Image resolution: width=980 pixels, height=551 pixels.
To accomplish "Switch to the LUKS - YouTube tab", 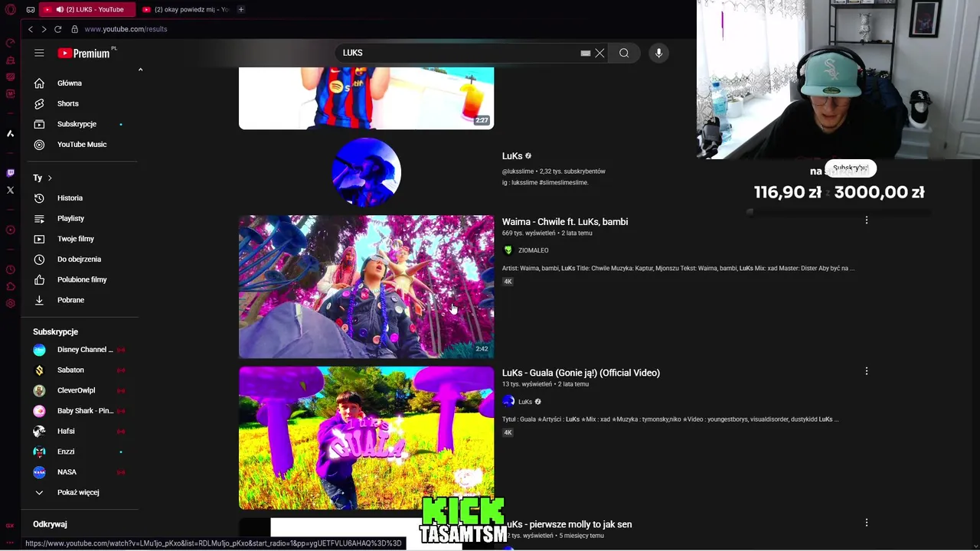I will tap(87, 9).
